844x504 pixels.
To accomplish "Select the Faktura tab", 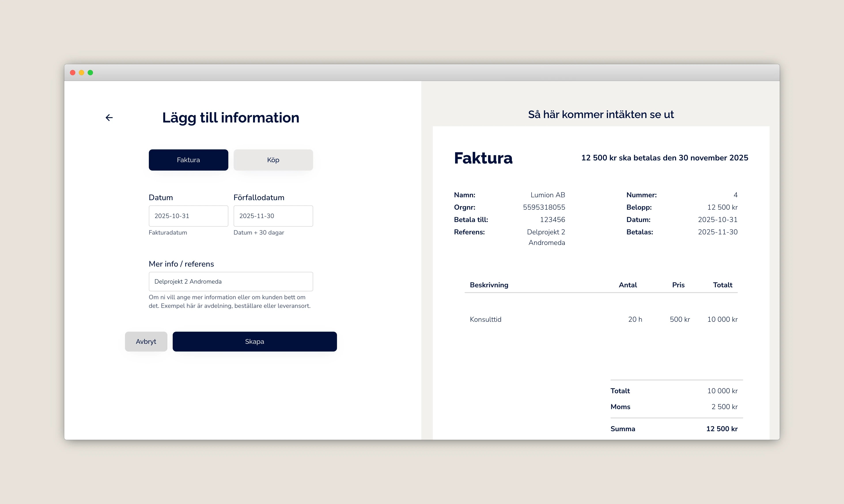I will click(x=188, y=160).
